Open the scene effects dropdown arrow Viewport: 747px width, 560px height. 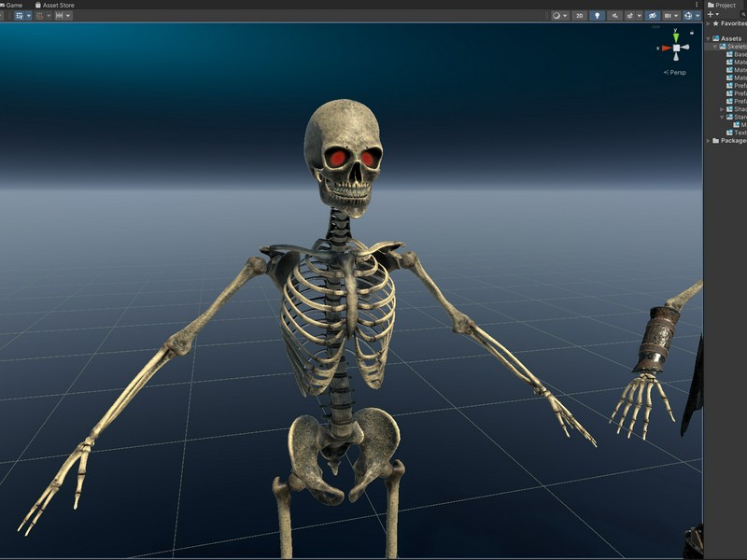click(x=640, y=16)
